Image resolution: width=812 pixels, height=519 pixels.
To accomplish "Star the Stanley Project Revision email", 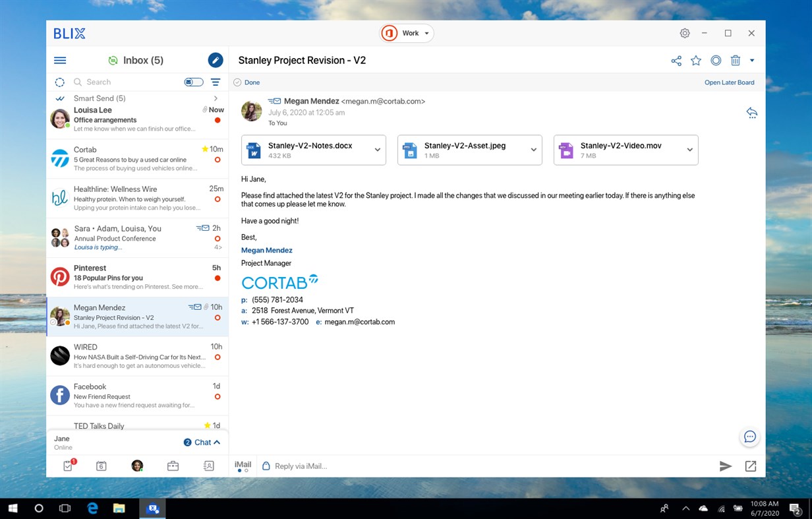I will coord(696,61).
